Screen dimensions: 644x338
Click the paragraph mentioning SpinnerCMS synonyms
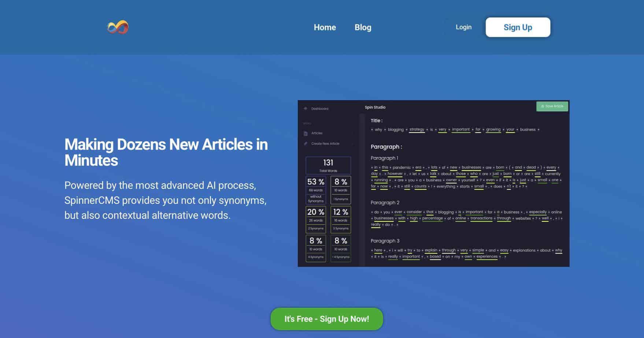pyautogui.click(x=166, y=200)
